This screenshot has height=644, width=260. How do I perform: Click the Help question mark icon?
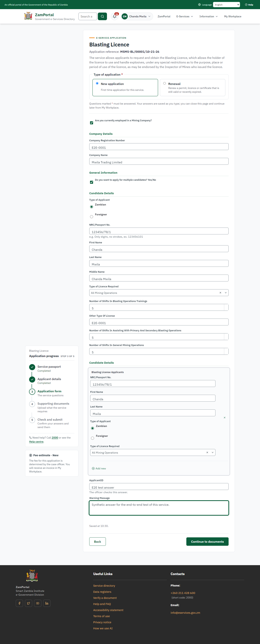click(246, 5)
